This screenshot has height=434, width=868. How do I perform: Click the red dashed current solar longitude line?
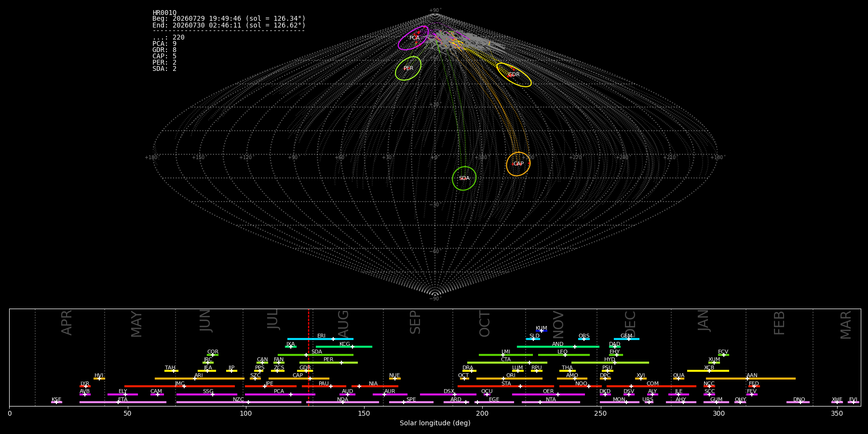(309, 357)
